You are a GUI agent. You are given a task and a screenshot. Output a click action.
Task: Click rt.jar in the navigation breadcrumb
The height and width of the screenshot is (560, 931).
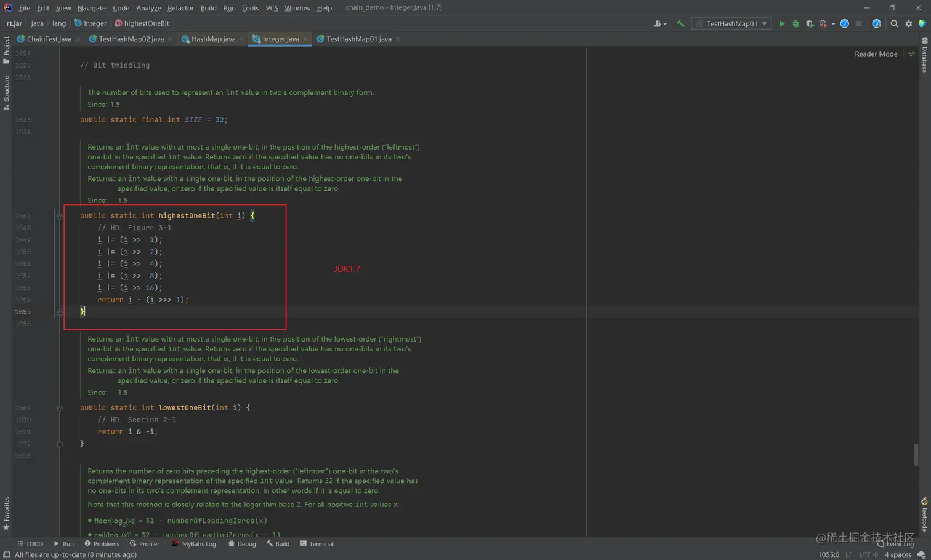pyautogui.click(x=14, y=23)
